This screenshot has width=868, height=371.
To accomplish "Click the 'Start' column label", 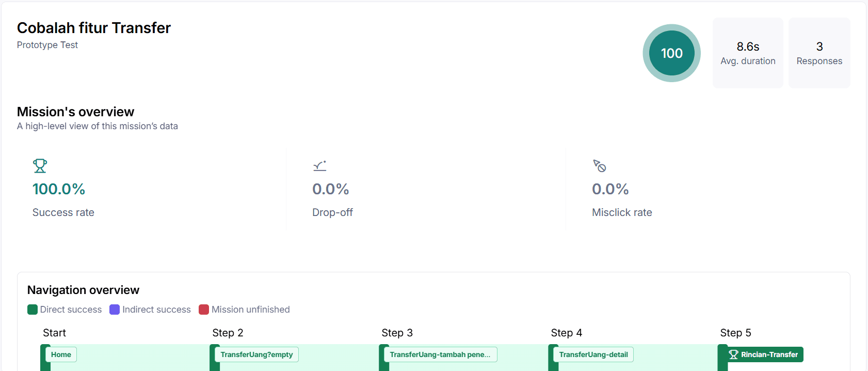I will 54,333.
